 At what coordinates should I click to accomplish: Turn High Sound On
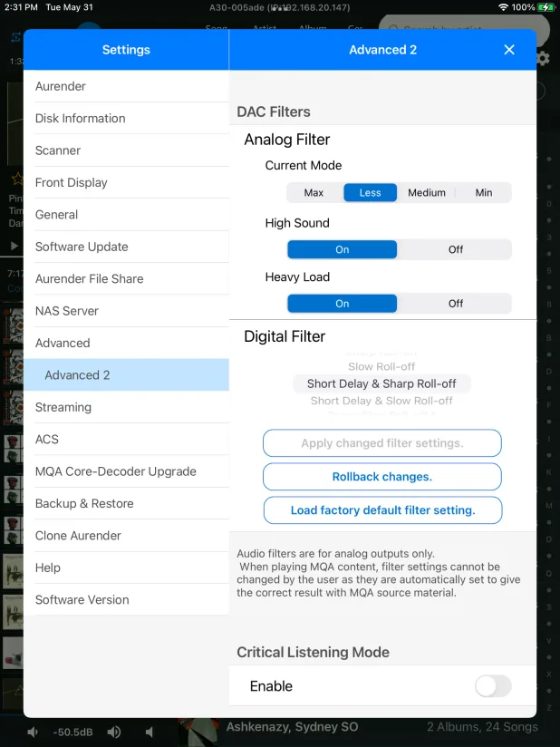342,249
